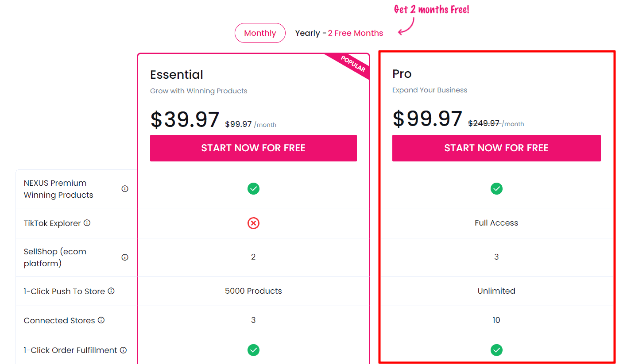Open the NEXUS Premium Winning Products info tooltip

tap(124, 188)
